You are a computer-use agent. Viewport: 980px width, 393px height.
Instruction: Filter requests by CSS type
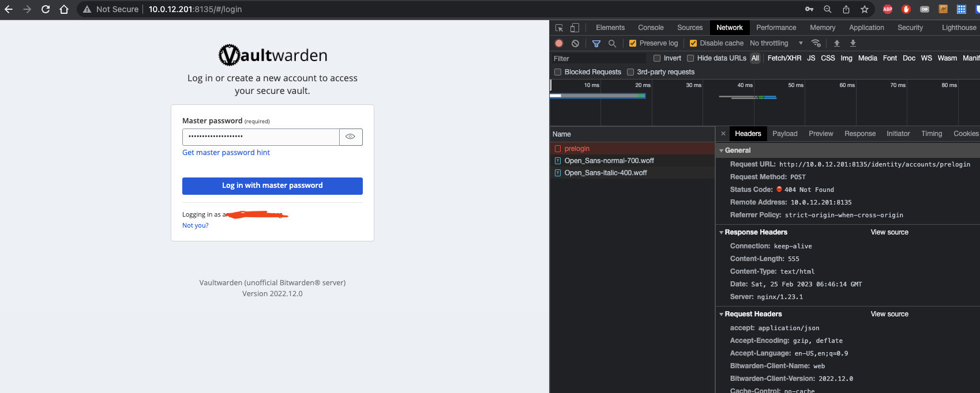coord(828,58)
